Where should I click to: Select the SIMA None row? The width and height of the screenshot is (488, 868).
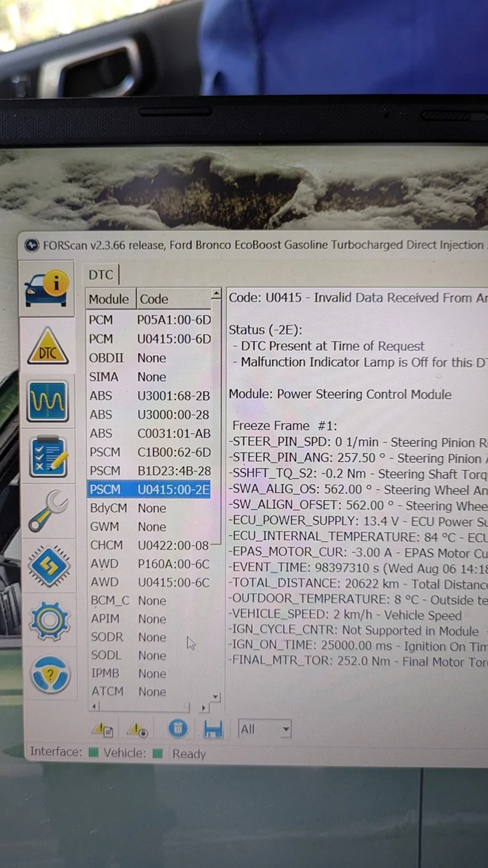(x=150, y=377)
